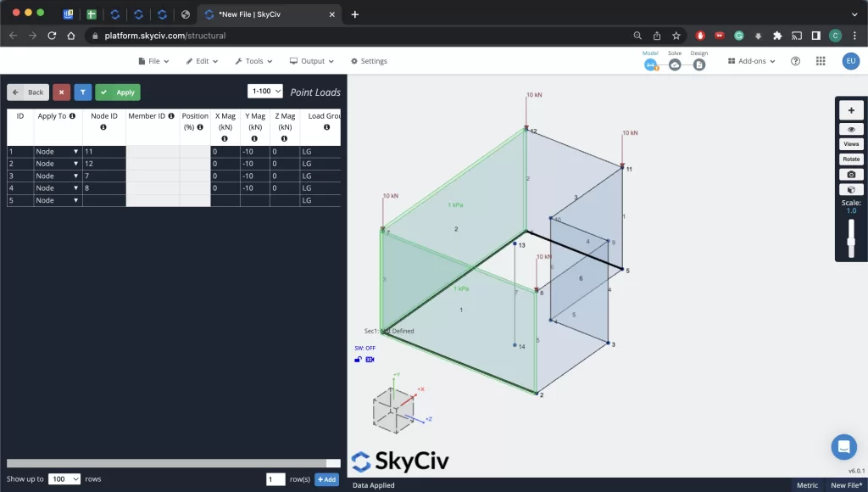868x492 pixels.
Task: Click the red delete (X) button
Action: click(61, 92)
